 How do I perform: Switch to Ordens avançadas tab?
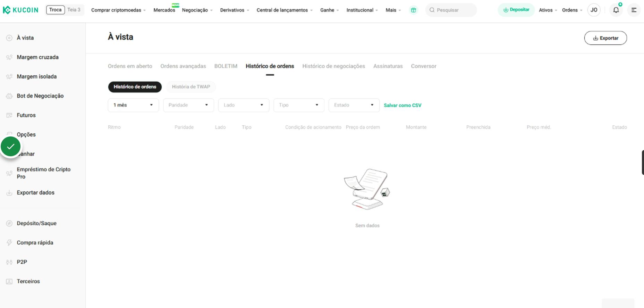point(183,66)
